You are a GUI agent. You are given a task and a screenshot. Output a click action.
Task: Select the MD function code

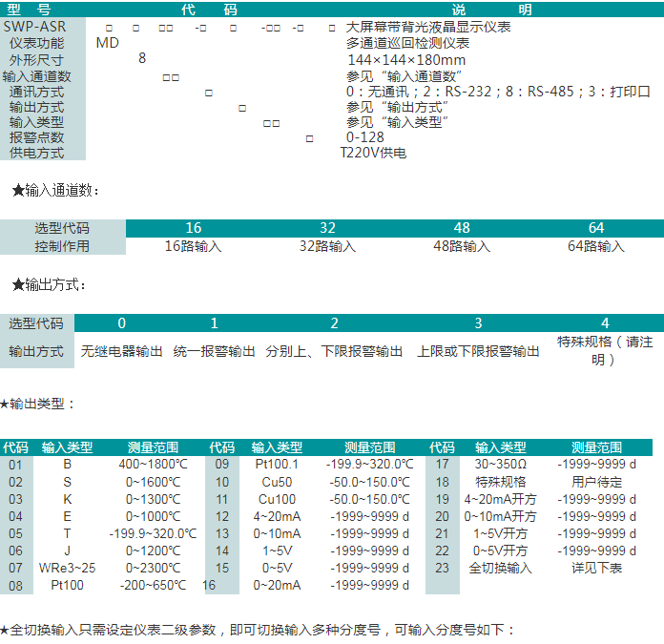pos(108,43)
